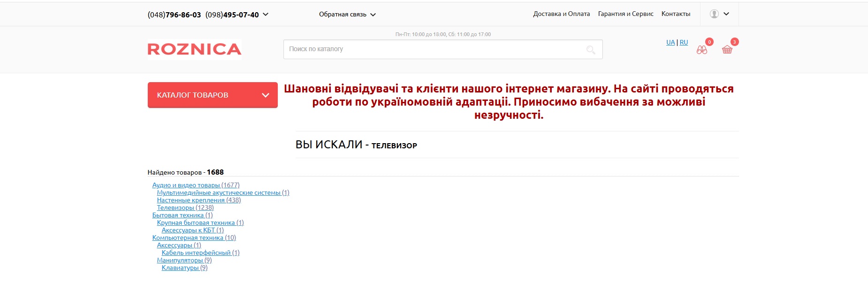Expand the Каталог товаров menu
Viewport: 868px width, 299px height.
click(x=213, y=95)
